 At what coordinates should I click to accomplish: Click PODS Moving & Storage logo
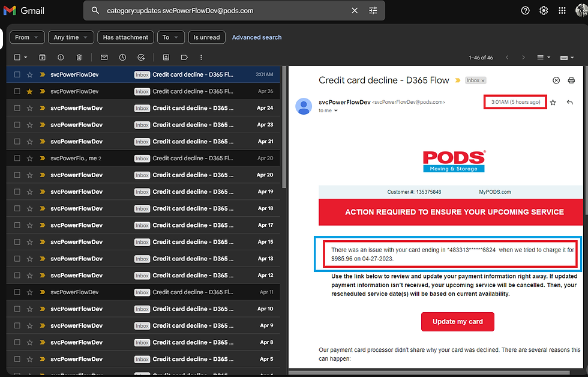pos(454,161)
